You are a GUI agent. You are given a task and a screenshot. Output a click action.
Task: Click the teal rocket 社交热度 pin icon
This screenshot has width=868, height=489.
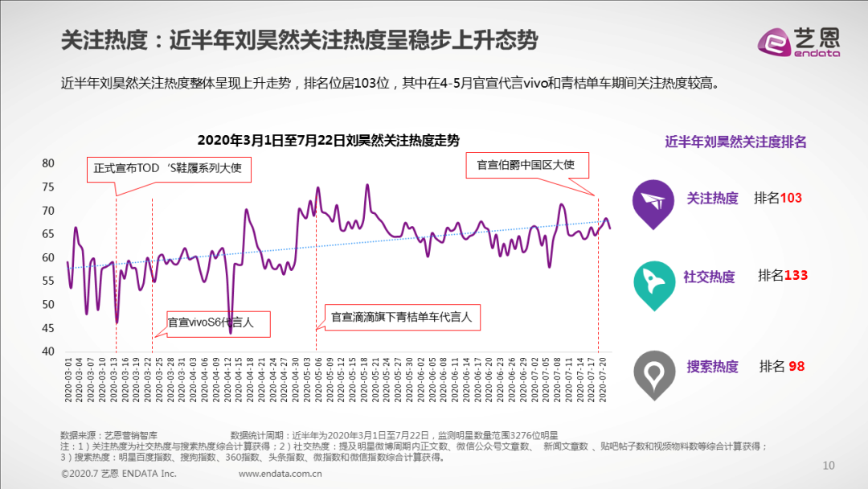click(x=653, y=286)
